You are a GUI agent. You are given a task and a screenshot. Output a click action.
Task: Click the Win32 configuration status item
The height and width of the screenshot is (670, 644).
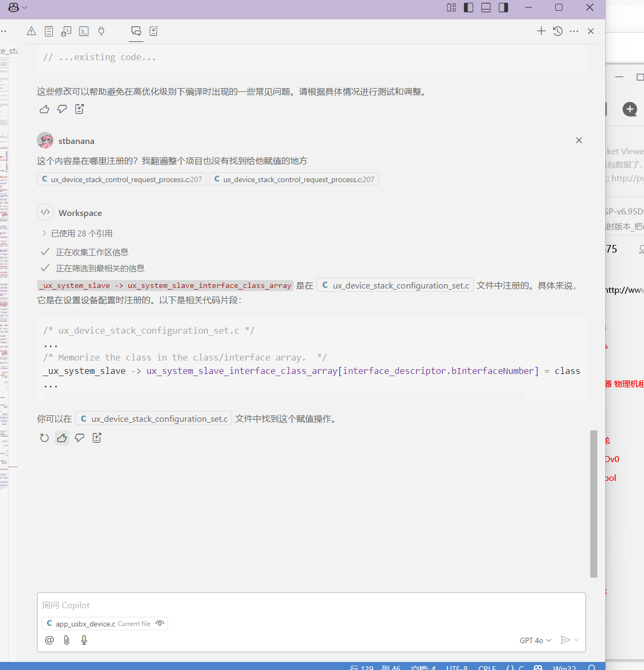pos(565,667)
